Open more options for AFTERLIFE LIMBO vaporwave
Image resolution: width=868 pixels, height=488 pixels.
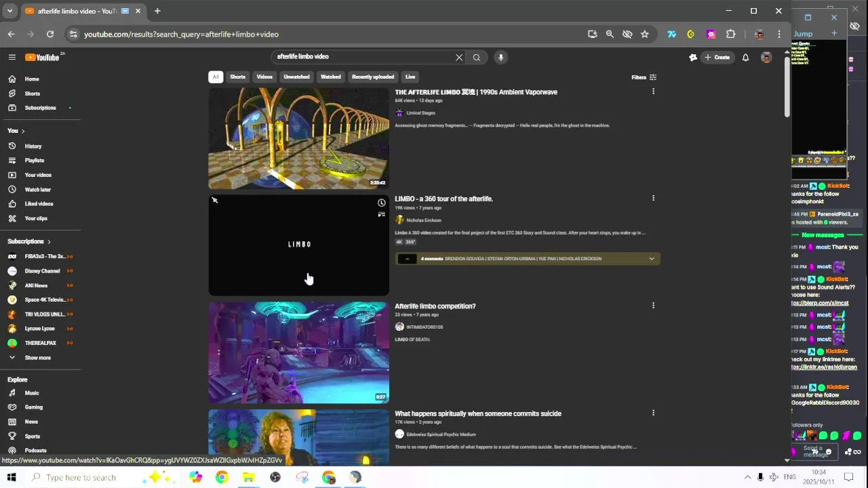(653, 91)
